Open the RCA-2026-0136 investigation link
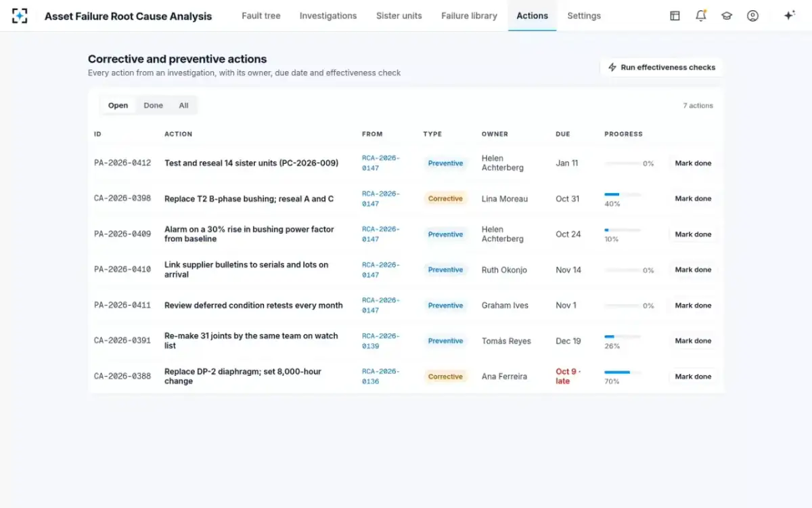The image size is (812, 508). coord(381,377)
